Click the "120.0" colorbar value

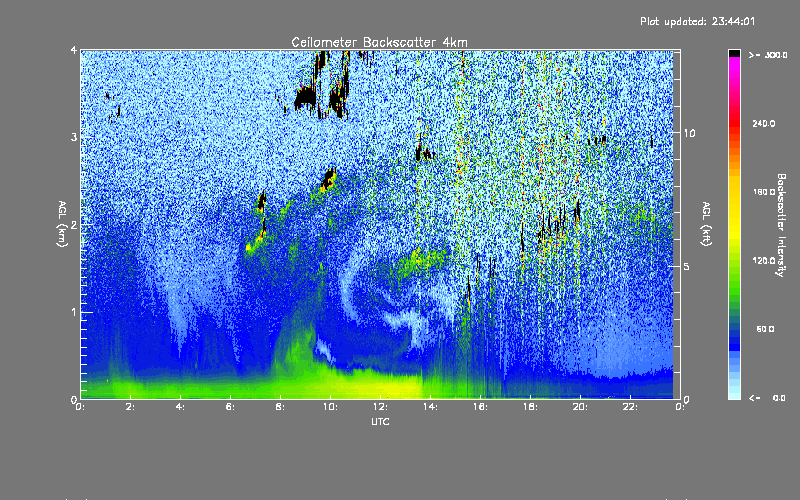coord(764,260)
